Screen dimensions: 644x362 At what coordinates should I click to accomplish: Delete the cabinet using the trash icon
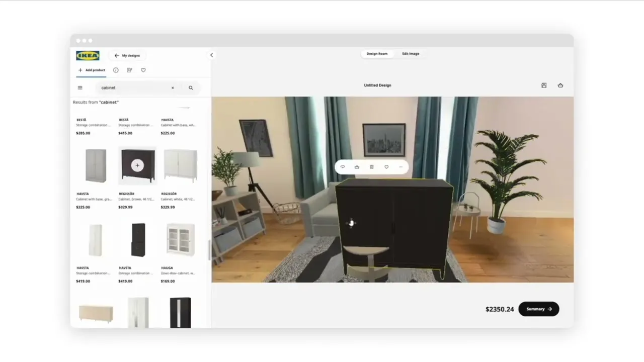click(x=371, y=166)
